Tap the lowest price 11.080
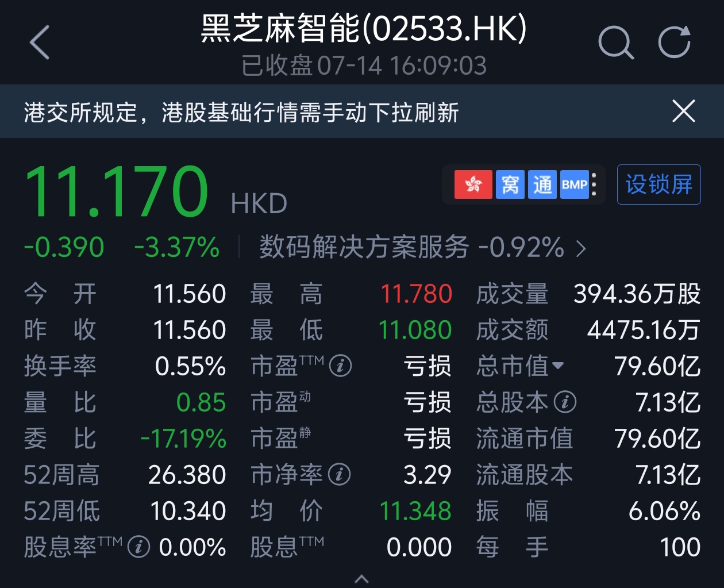This screenshot has height=588, width=724. (x=415, y=330)
